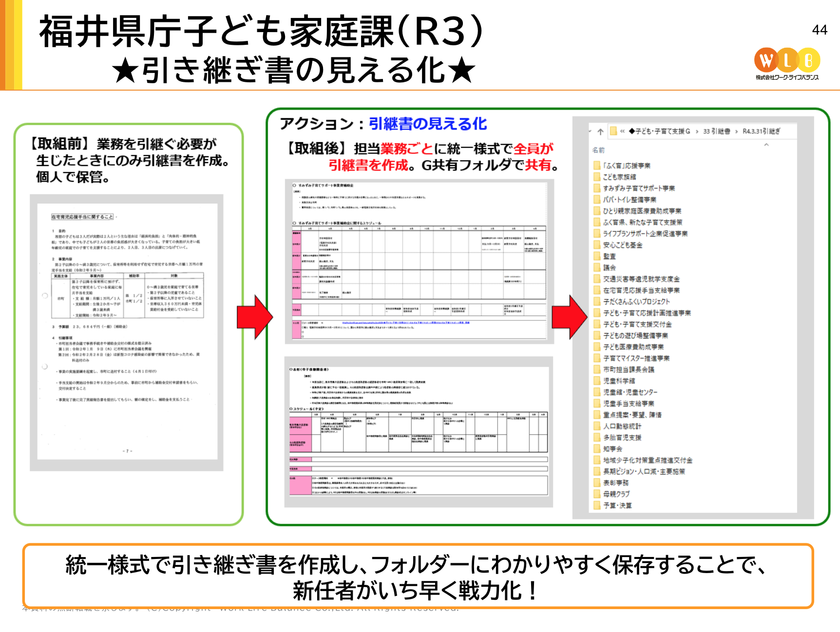Click slide page number 44
The width and height of the screenshot is (840, 632).
(820, 30)
